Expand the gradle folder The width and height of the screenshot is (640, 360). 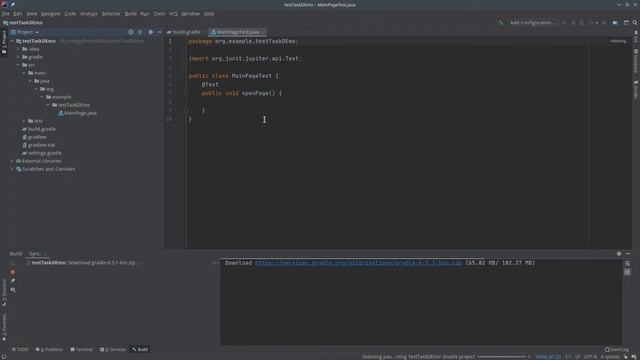tap(18, 57)
